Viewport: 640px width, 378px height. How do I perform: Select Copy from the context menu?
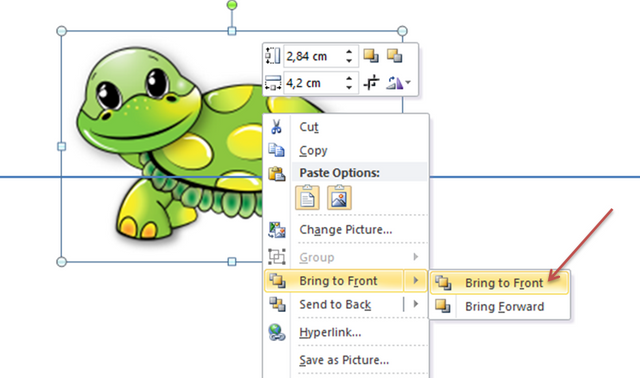[x=313, y=151]
